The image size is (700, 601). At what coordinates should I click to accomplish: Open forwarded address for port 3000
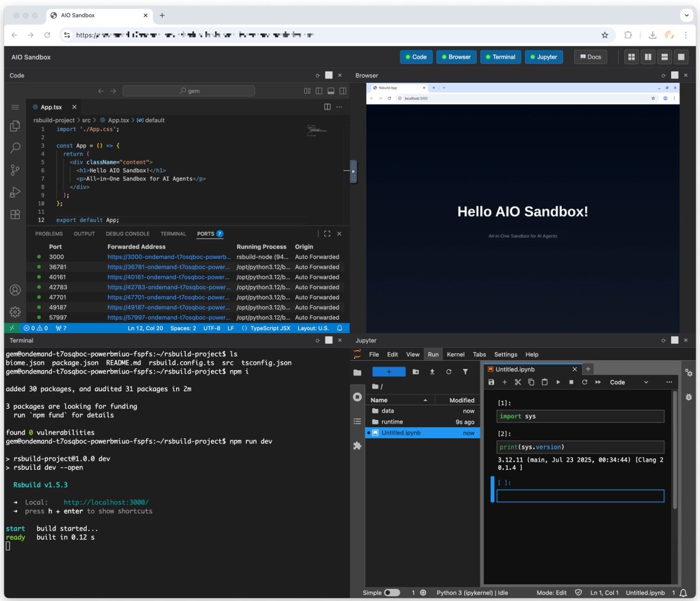[x=169, y=257]
